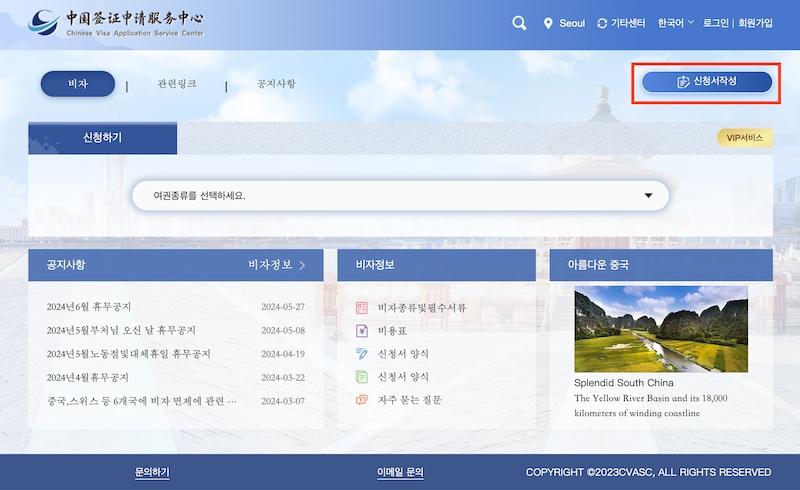Select the 신청하기 tab

pos(103,138)
